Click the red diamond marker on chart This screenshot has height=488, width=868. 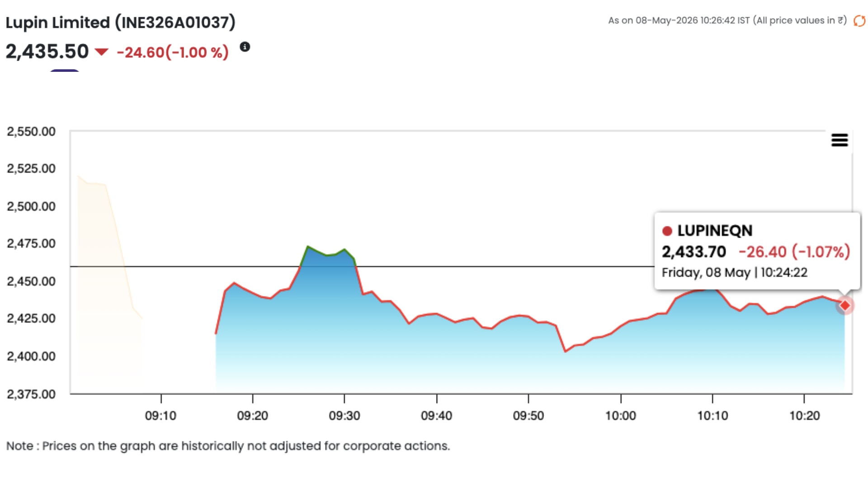(844, 306)
